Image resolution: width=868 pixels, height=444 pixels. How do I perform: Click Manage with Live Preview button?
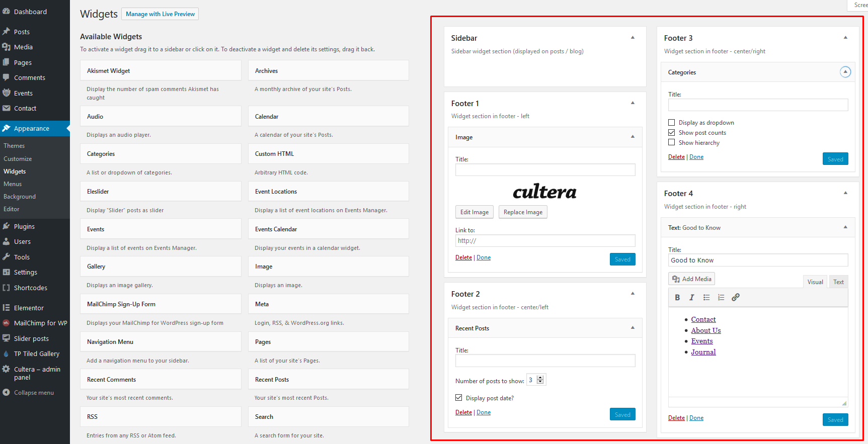pyautogui.click(x=160, y=14)
